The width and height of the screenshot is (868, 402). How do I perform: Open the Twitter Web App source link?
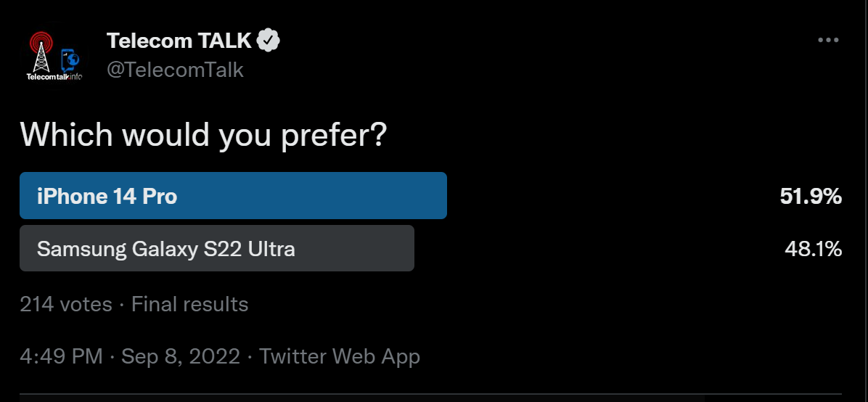coord(340,356)
